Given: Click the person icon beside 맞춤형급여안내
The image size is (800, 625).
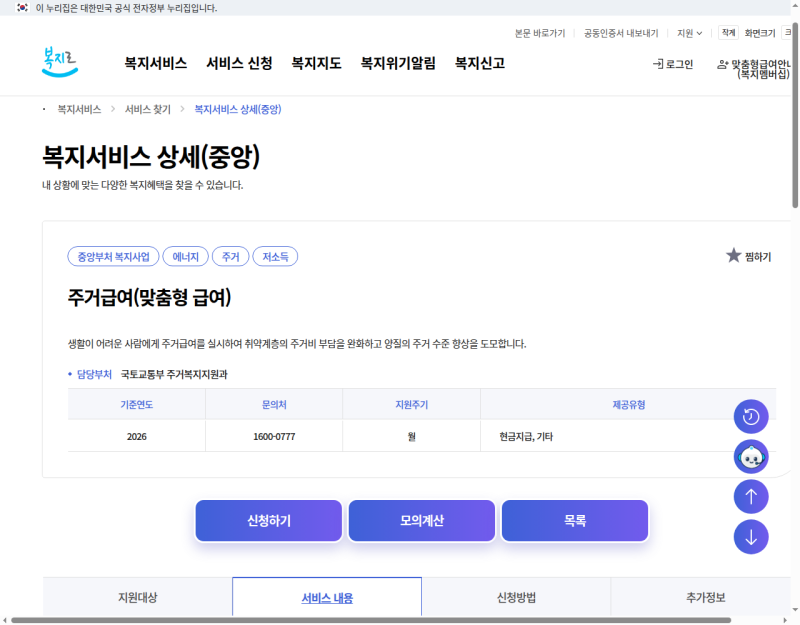Looking at the screenshot, I should tap(722, 64).
